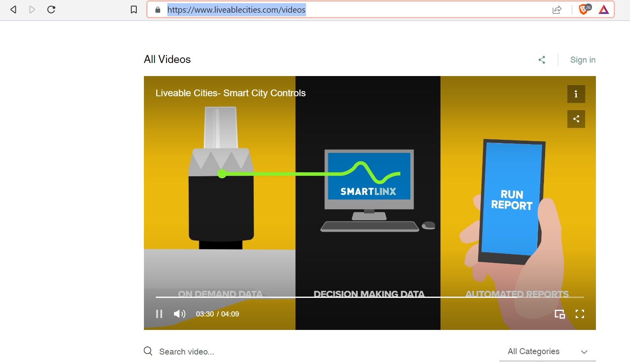The height and width of the screenshot is (364, 630).
Task: Click the 03:30 / 04:09 time display
Action: (x=217, y=314)
